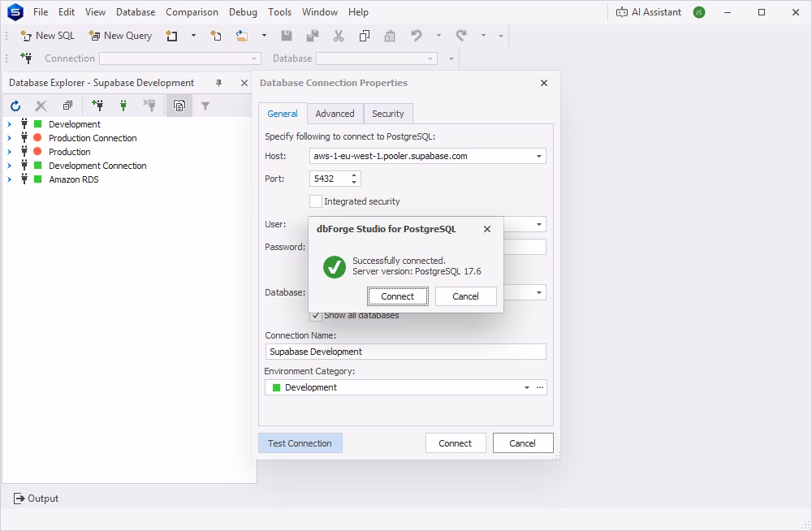Image resolution: width=812 pixels, height=531 pixels.
Task: Click the Test Connection button
Action: coord(300,443)
